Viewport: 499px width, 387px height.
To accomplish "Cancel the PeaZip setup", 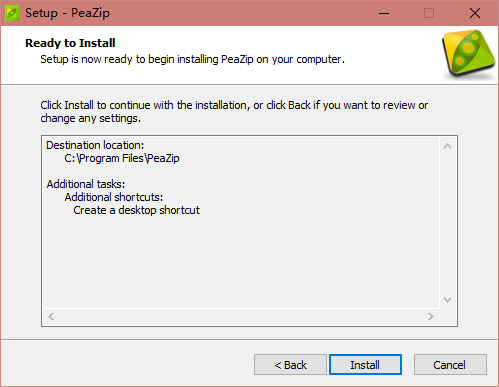I will pyautogui.click(x=450, y=365).
